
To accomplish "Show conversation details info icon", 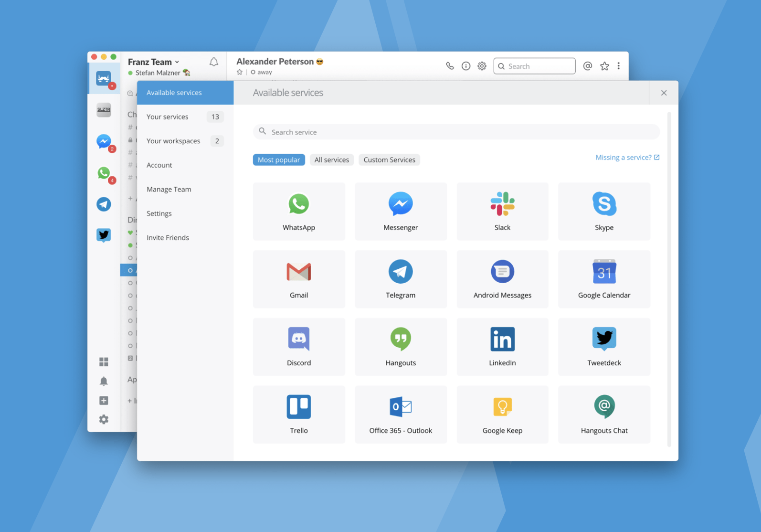I will [466, 66].
